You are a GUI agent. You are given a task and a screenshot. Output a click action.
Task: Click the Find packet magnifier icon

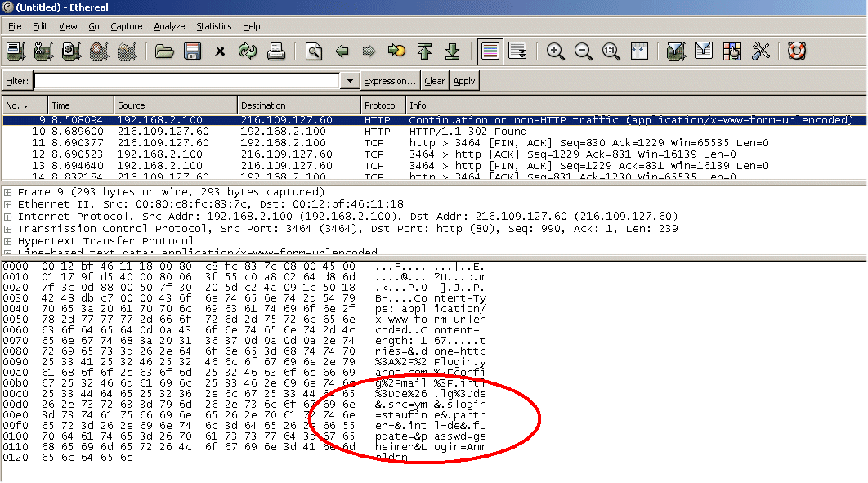314,51
